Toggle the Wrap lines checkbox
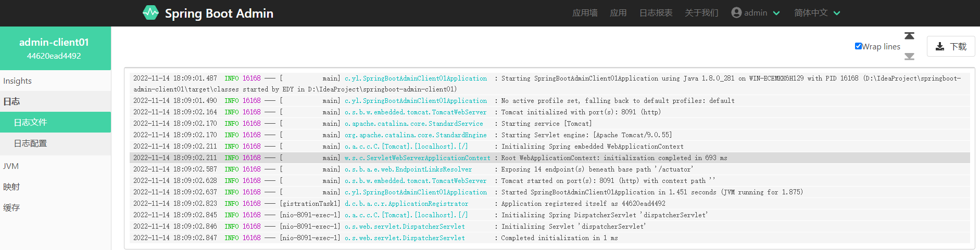The height and width of the screenshot is (250, 980). pos(858,46)
